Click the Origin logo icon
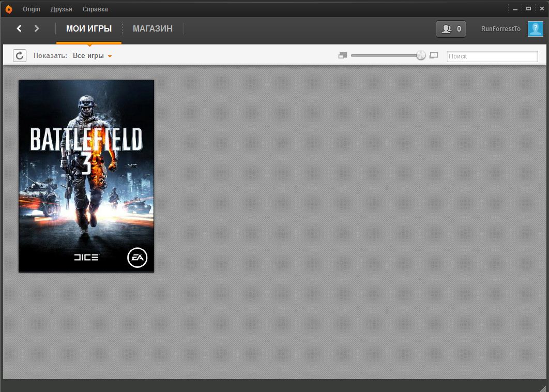Screen dimensions: 549x392 pyautogui.click(x=9, y=9)
